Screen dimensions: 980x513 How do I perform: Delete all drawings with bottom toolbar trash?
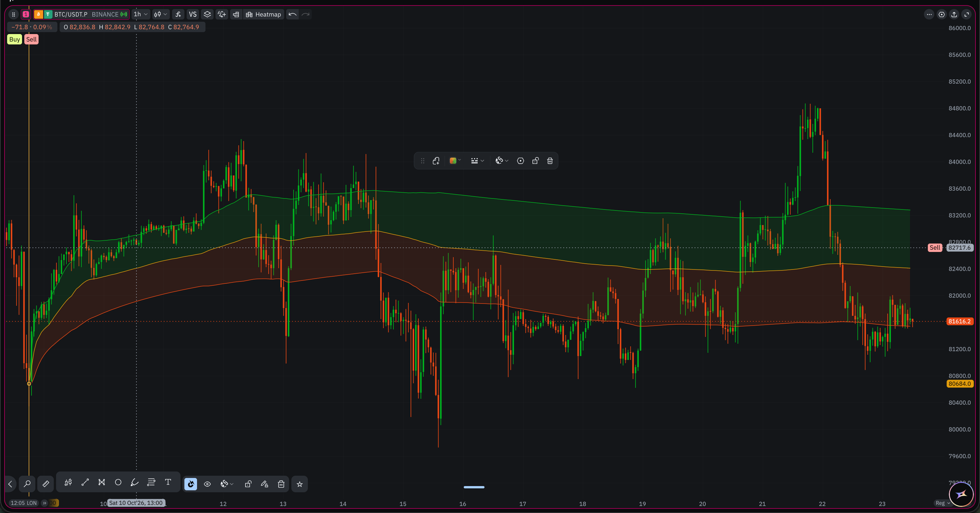coord(281,484)
